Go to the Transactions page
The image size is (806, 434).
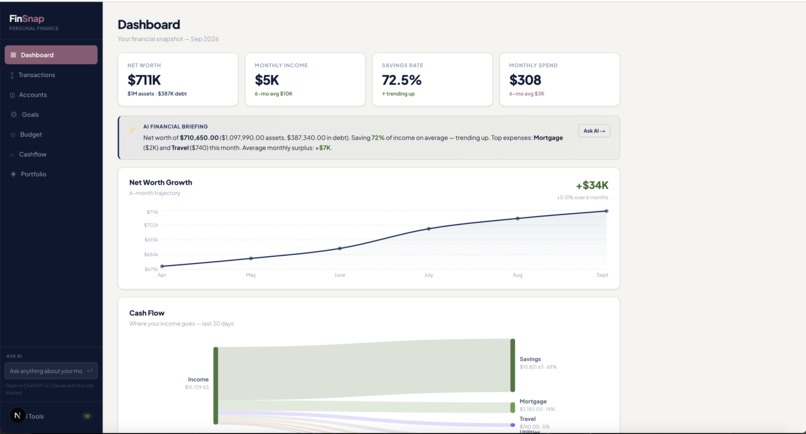click(51, 75)
